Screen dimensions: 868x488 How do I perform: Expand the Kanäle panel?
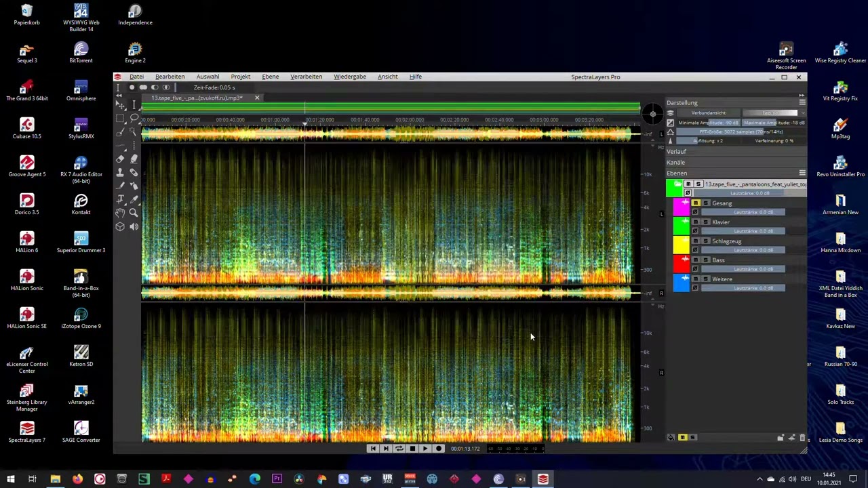click(675, 163)
